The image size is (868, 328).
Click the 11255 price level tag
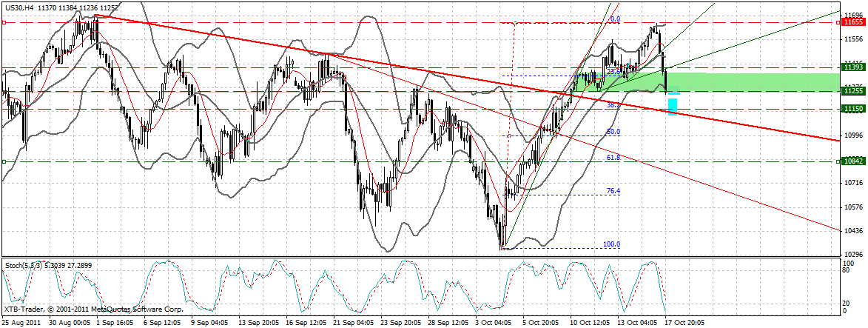click(852, 91)
